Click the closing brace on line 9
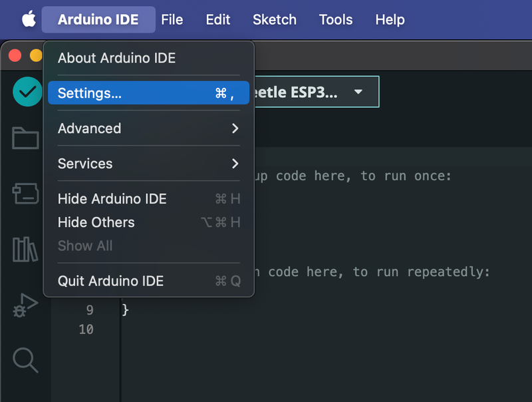The width and height of the screenshot is (532, 402). (x=125, y=310)
